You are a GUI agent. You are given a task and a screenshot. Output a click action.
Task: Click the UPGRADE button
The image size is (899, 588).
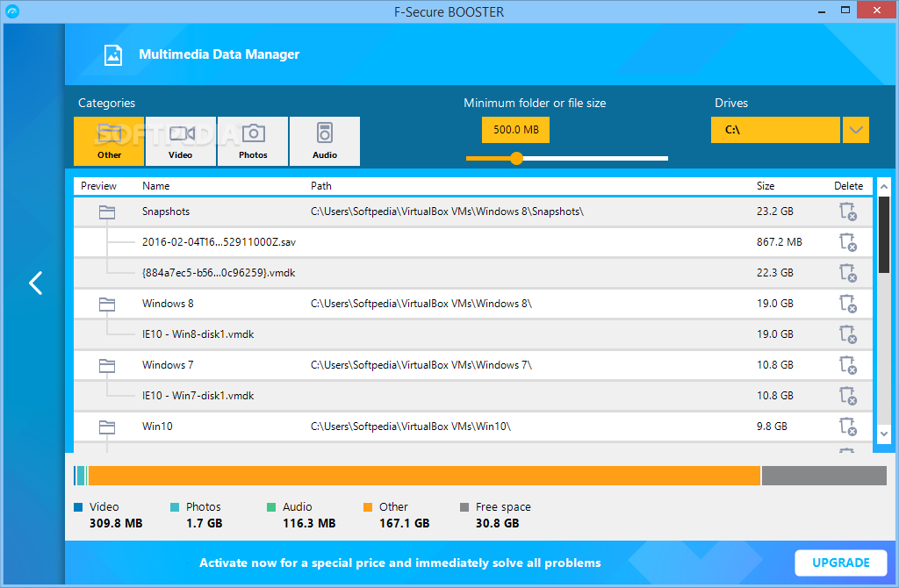tap(841, 563)
